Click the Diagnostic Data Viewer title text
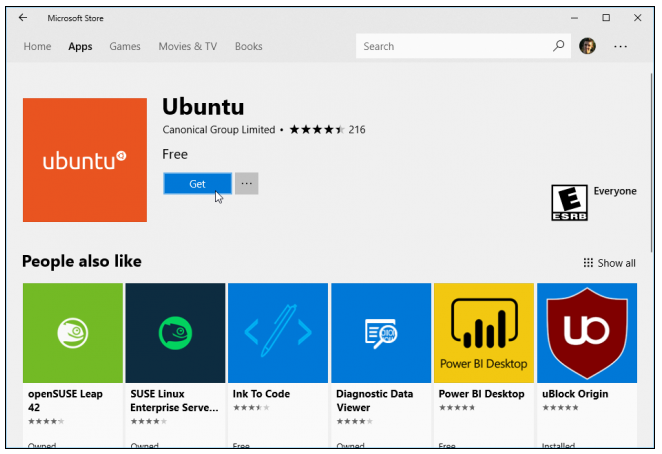This screenshot has width=662, height=454. 374,400
